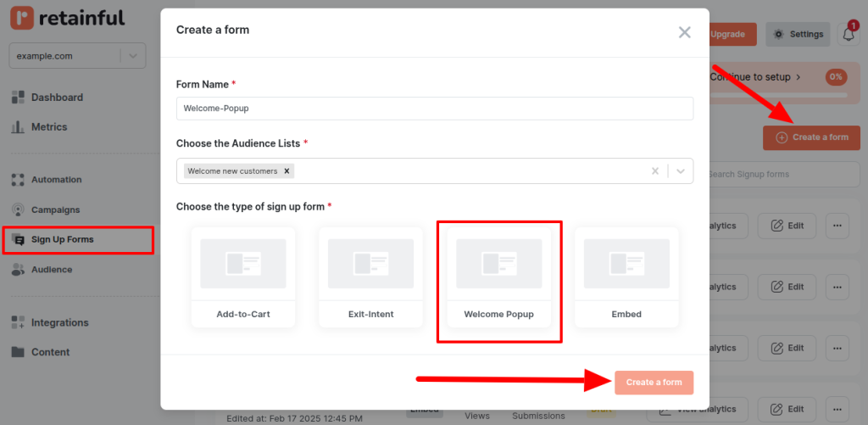Image resolution: width=868 pixels, height=425 pixels.
Task: Go to Automation section
Action: point(56,180)
